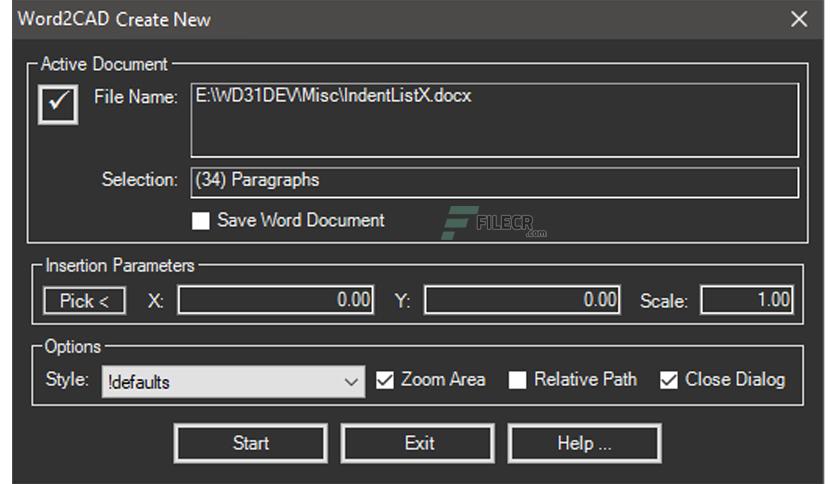Click the Start button
836x484 pixels.
pos(251,443)
